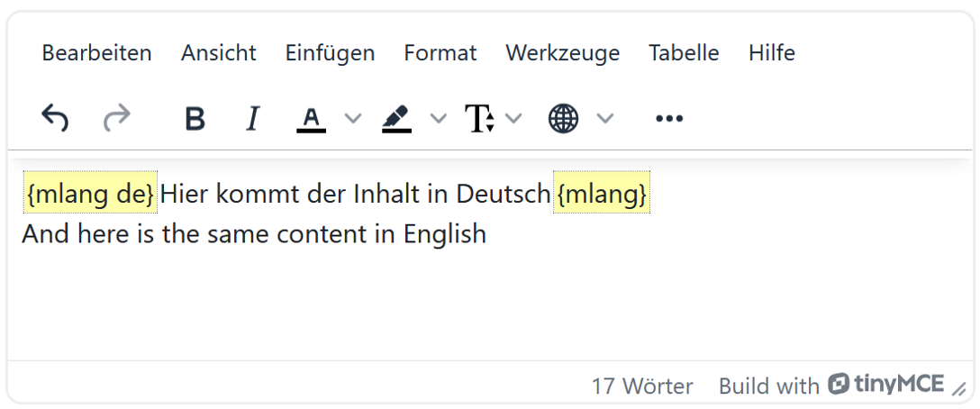The image size is (980, 409).
Task: Select the closing '{mlang}' tag
Action: 602,195
